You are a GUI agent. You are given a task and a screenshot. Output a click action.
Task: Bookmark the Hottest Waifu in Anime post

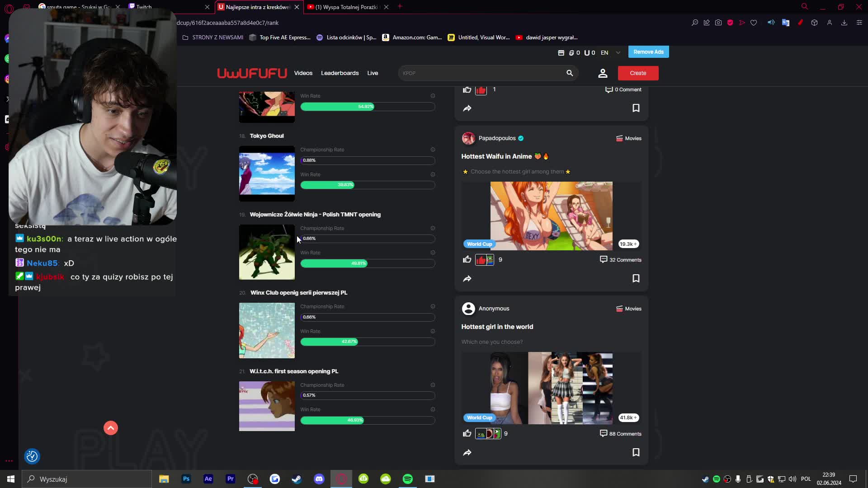tap(636, 278)
